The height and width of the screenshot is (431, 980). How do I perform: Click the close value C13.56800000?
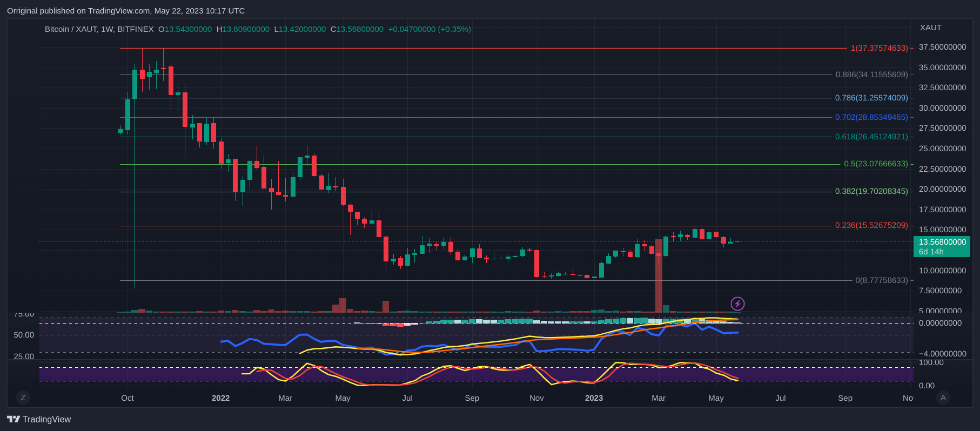tap(357, 29)
